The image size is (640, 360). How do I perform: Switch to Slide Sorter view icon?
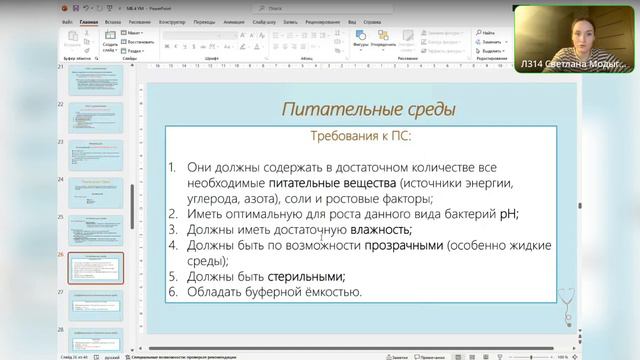tap(472, 357)
